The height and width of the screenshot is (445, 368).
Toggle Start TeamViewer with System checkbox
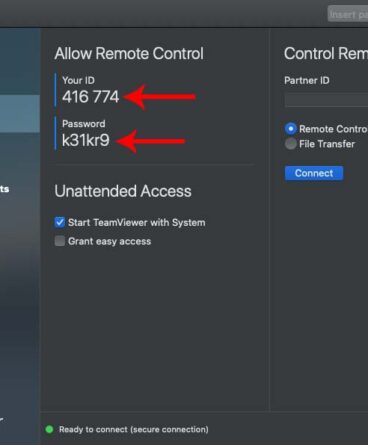coord(60,222)
